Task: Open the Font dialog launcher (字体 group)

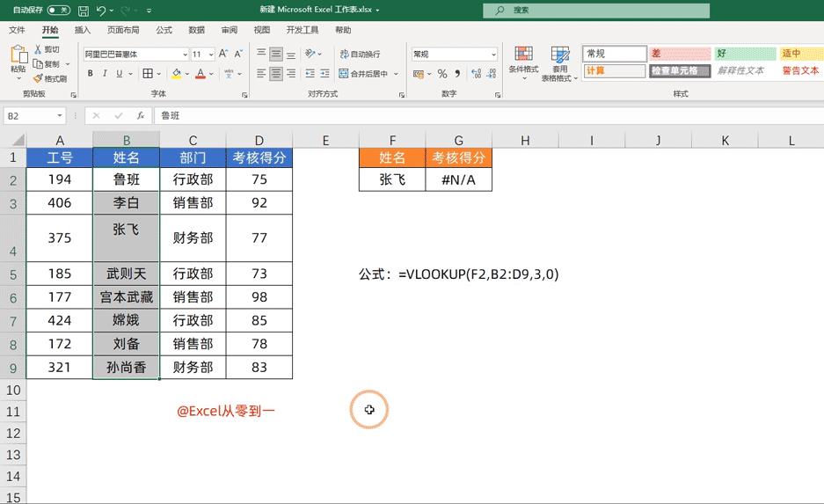Action: click(x=244, y=95)
